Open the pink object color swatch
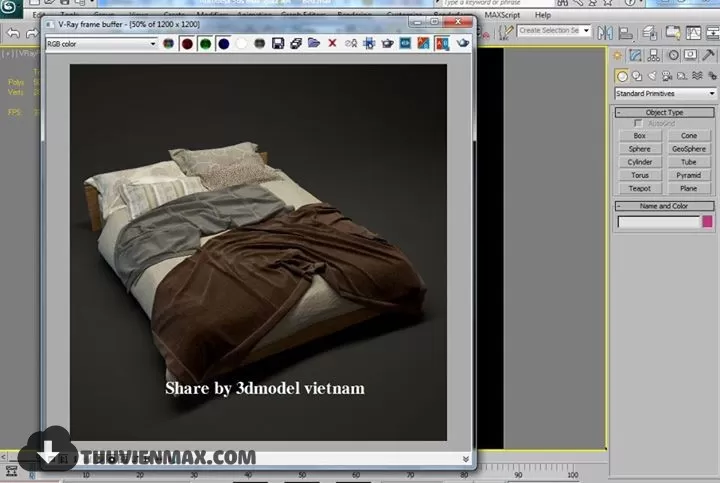The height and width of the screenshot is (483, 720). coord(708,222)
